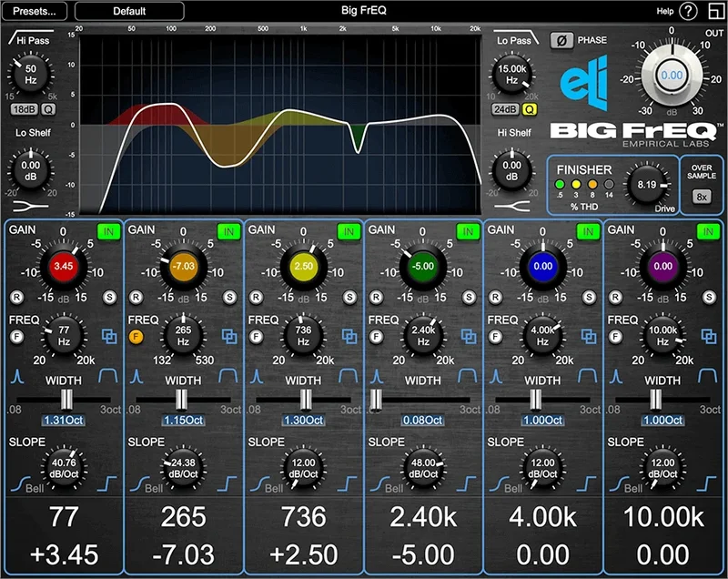
Task: Click the 48.00 dB/Oct slope knob
Action: (x=423, y=468)
